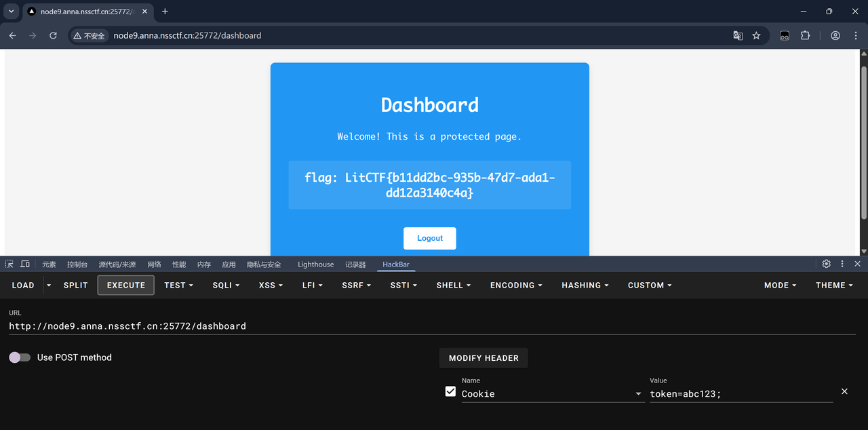This screenshot has width=868, height=430.
Task: Open the XSS dropdown menu
Action: point(271,286)
